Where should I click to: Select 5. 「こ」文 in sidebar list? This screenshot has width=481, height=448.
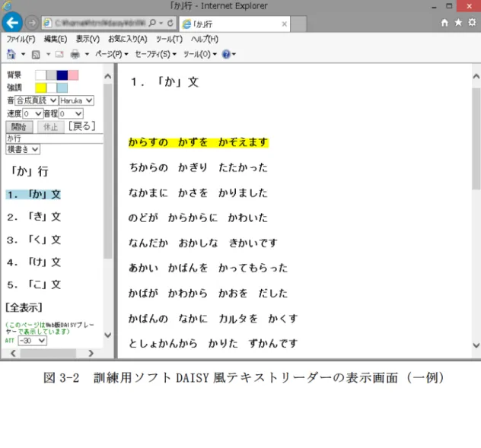pos(33,285)
